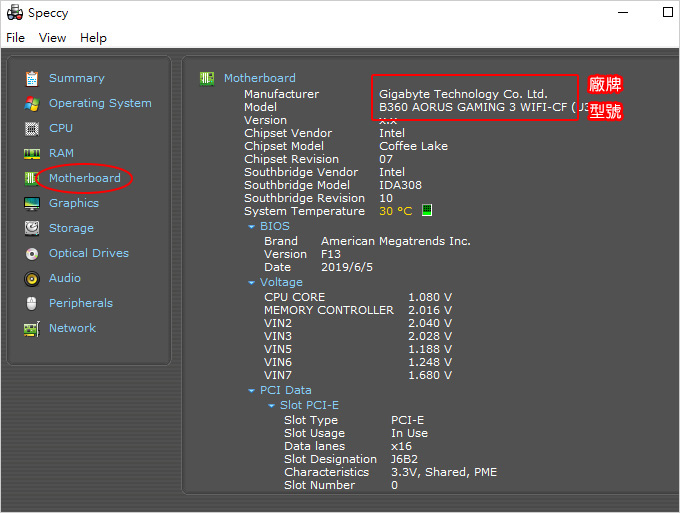680x513 pixels.
Task: Click the IDA308 southbridge model value
Action: click(400, 185)
